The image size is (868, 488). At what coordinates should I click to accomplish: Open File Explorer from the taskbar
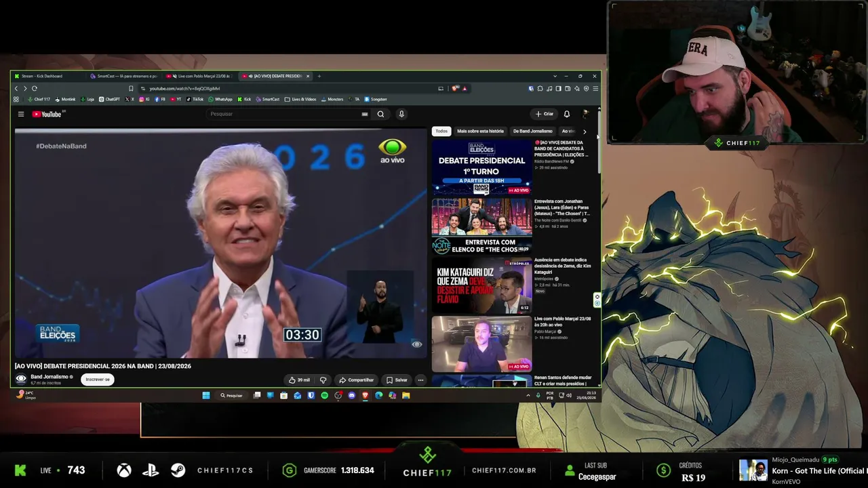[406, 395]
